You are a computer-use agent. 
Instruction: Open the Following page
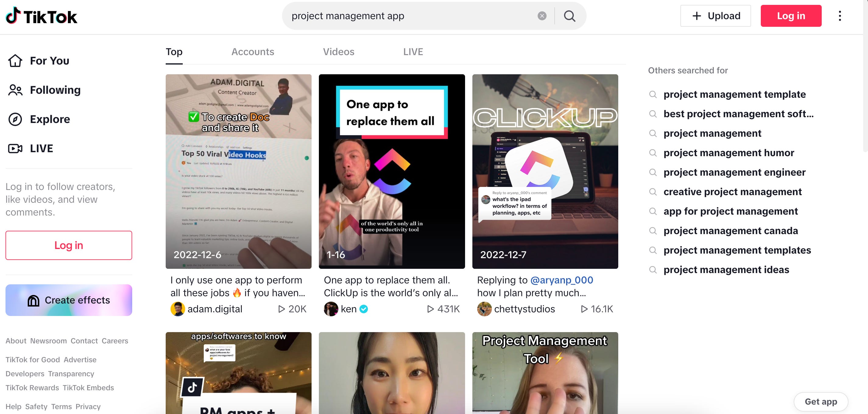(44, 90)
